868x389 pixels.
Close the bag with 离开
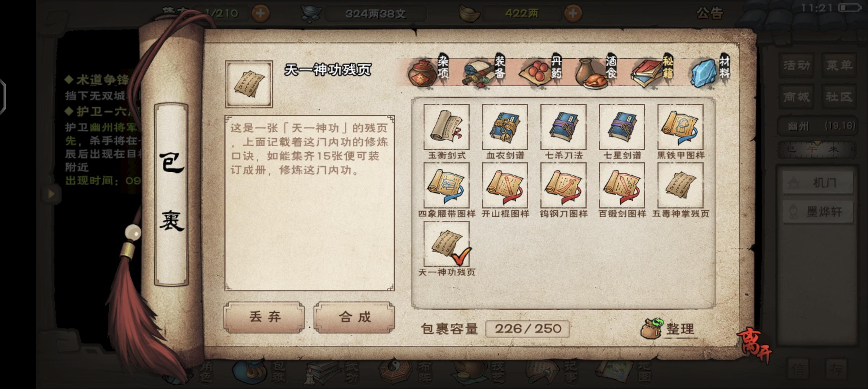755,345
